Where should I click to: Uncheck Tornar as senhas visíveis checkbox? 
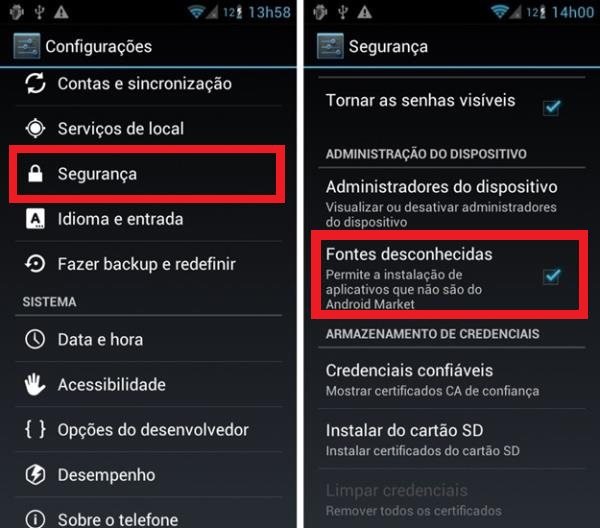551,108
